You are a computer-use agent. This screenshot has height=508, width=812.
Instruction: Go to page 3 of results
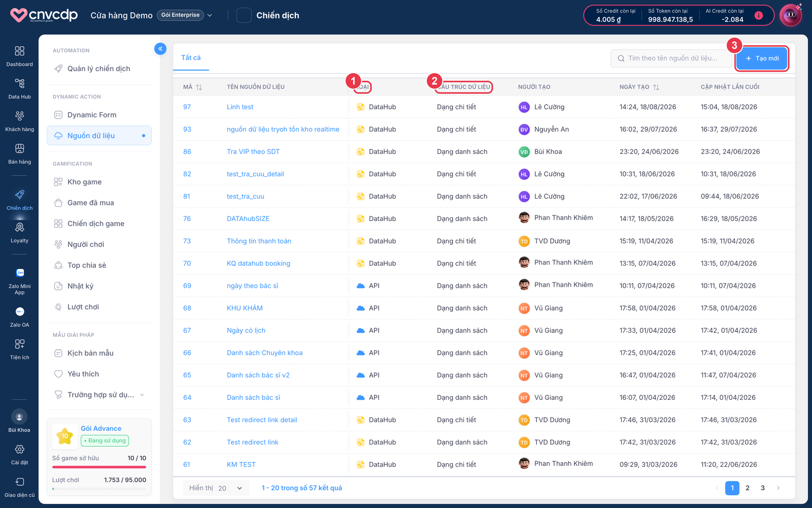pos(763,488)
